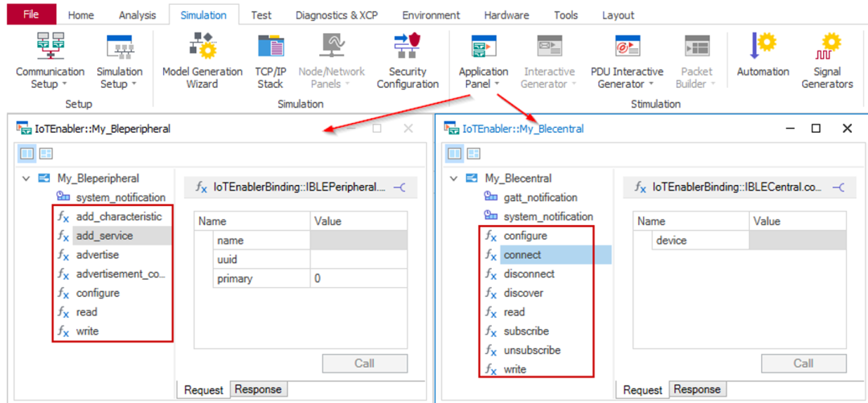This screenshot has height=403, width=868.
Task: Select split view icon in My_Blecentral window
Action: 455,154
